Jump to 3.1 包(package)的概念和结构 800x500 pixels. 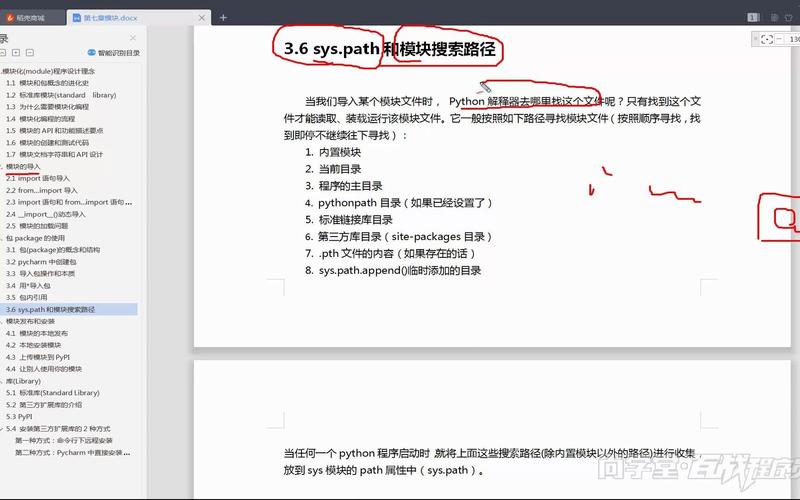[x=53, y=249]
